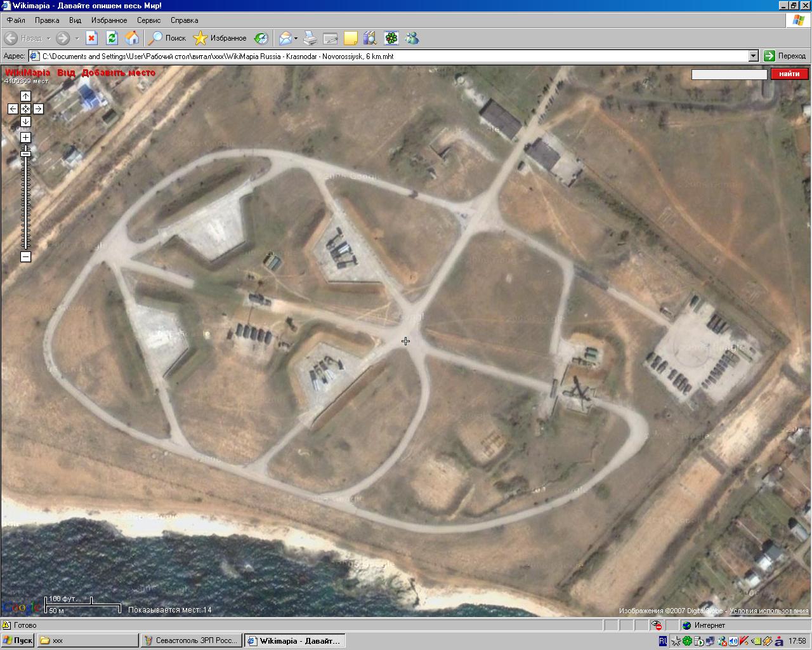Click the map zoom slider handle

click(x=25, y=153)
